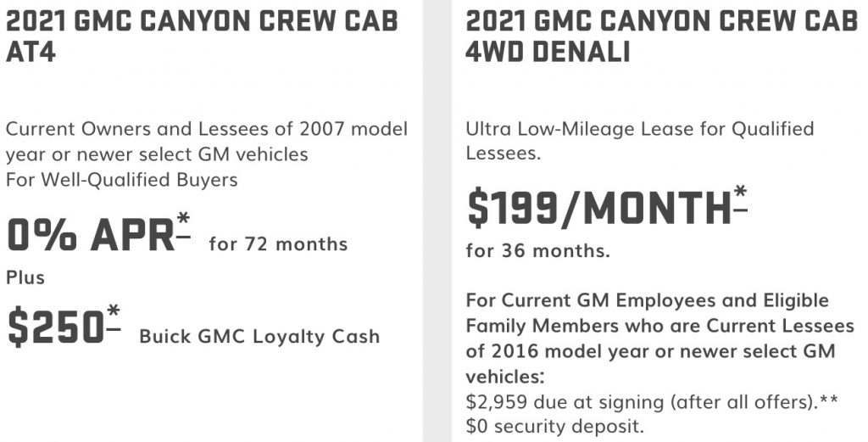Click the '$0 security deposit.' line
The height and width of the screenshot is (442, 868).
point(555,427)
